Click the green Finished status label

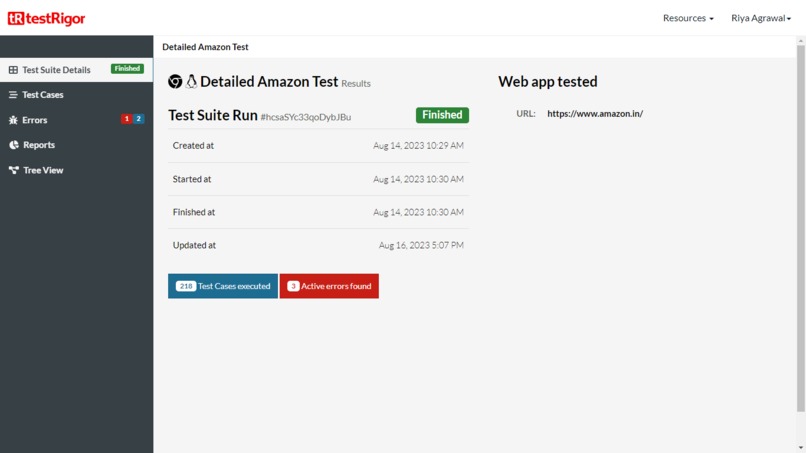click(442, 115)
